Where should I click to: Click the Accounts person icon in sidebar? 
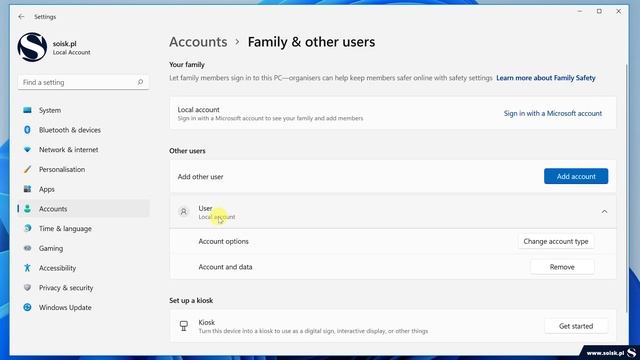(27, 209)
